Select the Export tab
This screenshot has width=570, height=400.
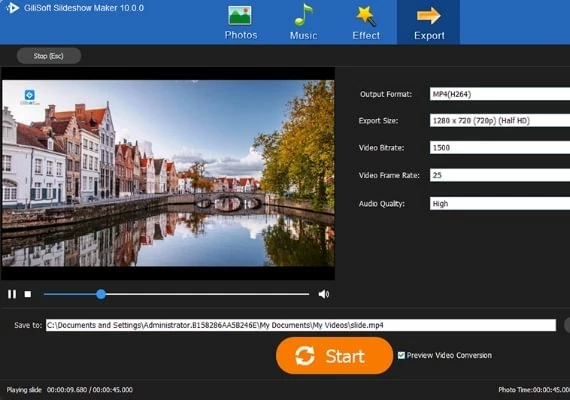point(429,23)
